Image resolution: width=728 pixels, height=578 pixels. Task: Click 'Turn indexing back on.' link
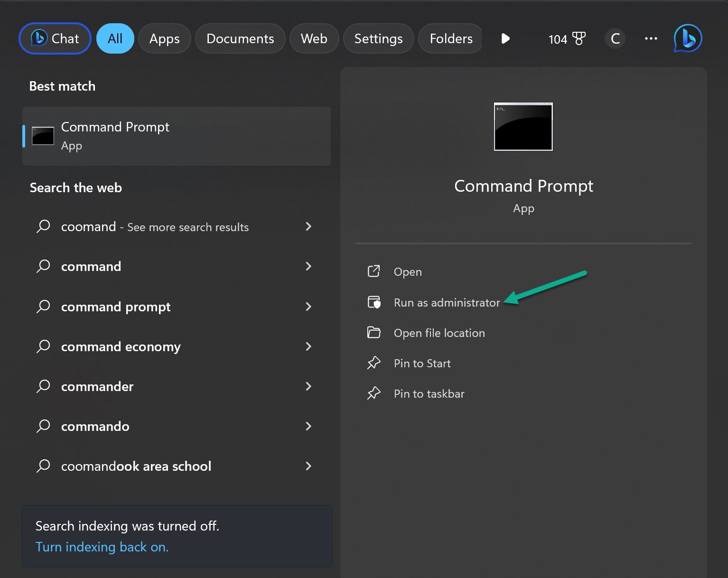(x=102, y=547)
